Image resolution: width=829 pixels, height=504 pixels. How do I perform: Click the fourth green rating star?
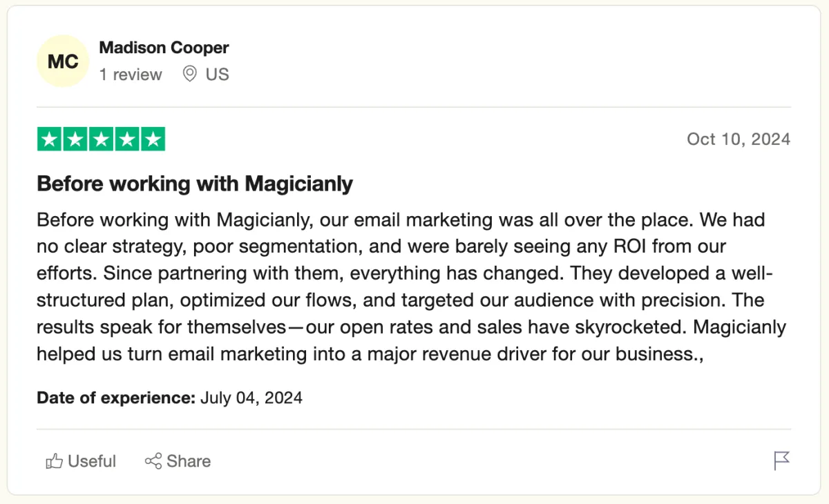[127, 139]
